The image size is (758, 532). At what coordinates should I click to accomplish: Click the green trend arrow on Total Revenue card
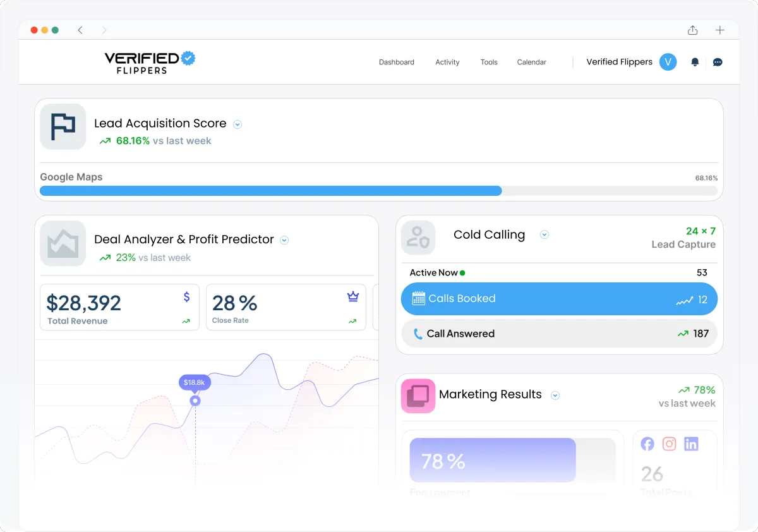186,321
